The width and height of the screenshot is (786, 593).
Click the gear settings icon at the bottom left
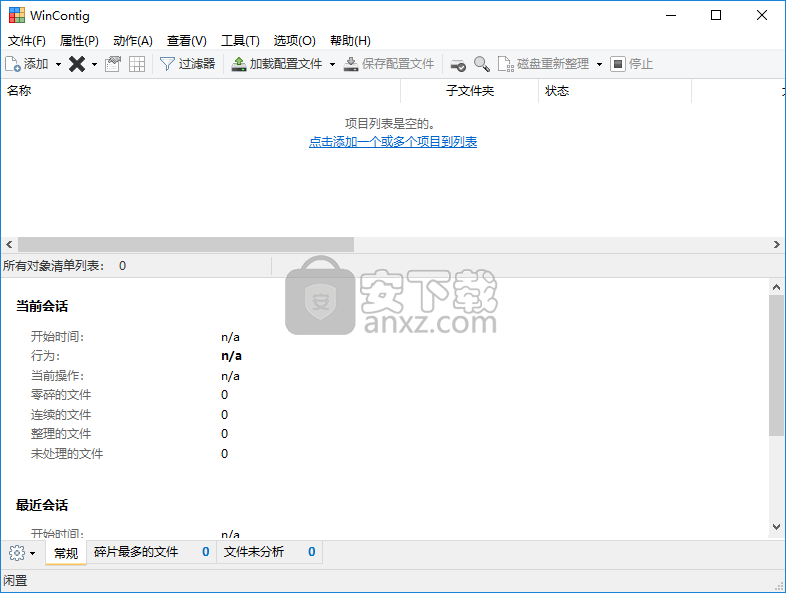coord(17,553)
